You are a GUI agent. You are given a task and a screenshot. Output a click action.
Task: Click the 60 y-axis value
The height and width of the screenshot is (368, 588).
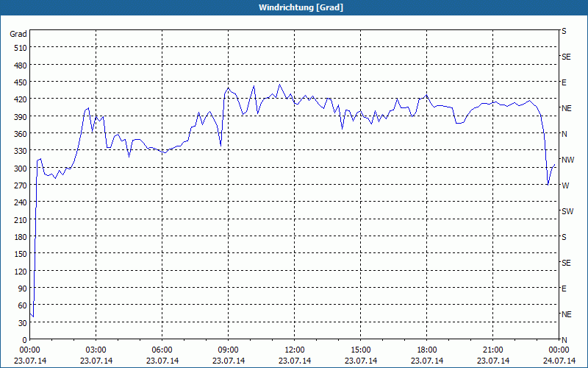[23, 305]
